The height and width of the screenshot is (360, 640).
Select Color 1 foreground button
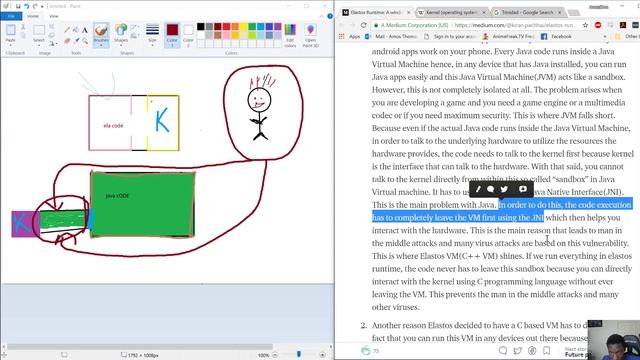(172, 34)
